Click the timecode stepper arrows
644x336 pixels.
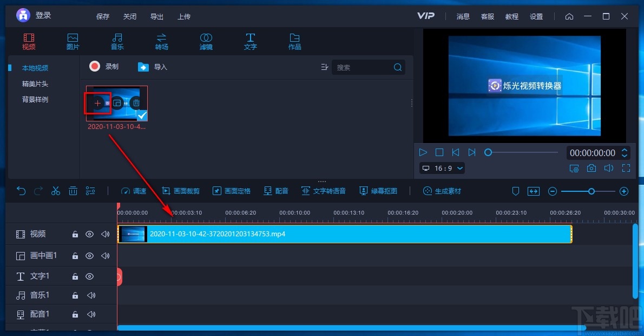click(x=625, y=153)
